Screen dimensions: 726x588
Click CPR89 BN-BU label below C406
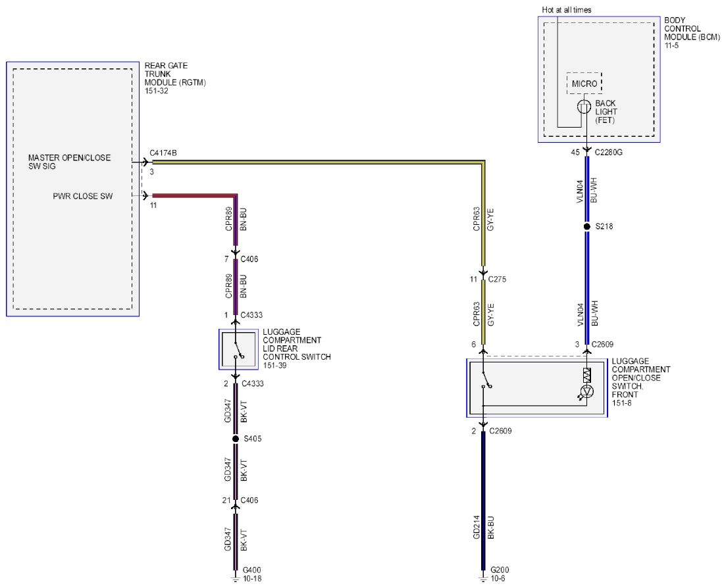click(x=236, y=287)
